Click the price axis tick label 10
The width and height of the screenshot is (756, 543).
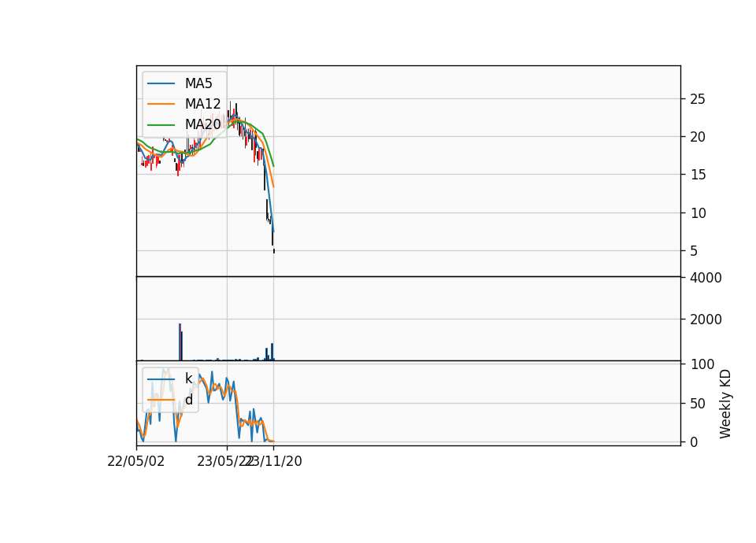coord(697,213)
